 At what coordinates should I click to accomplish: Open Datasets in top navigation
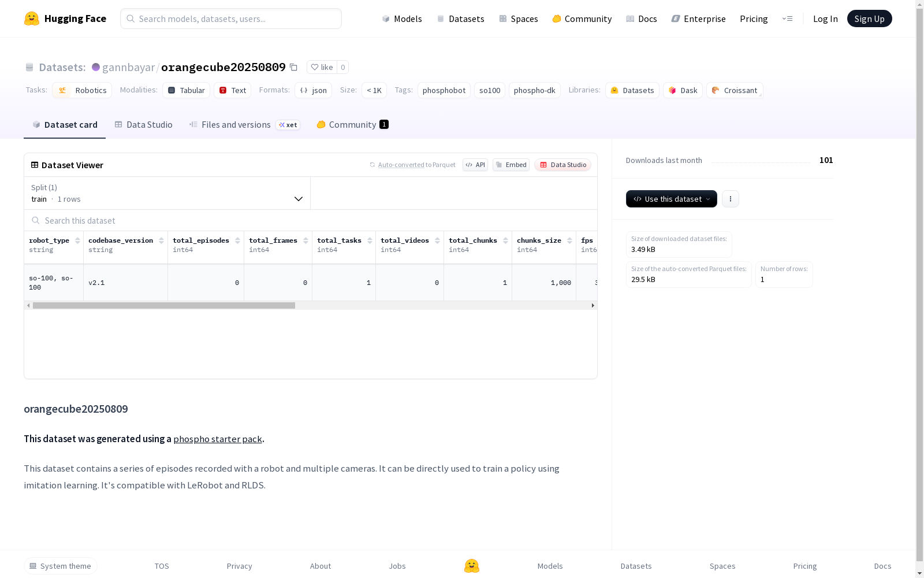click(x=460, y=18)
